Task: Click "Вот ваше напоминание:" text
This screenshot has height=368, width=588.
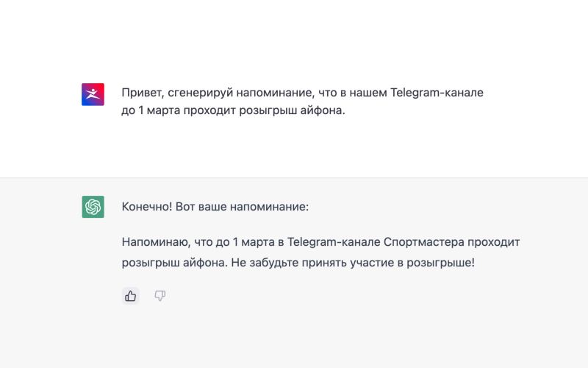Action: click(243, 207)
